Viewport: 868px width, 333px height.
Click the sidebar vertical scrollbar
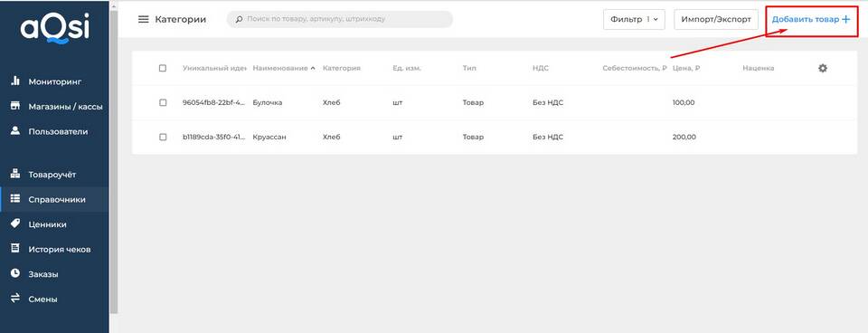(x=114, y=161)
